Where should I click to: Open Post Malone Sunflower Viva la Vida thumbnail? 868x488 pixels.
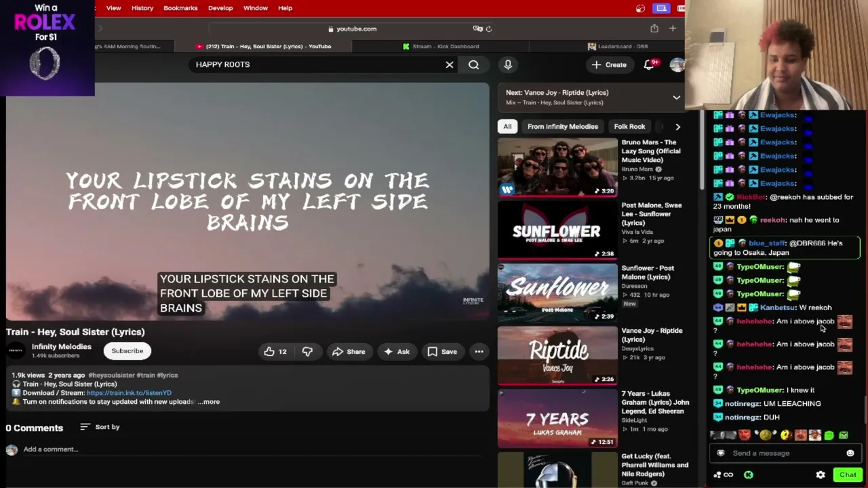coord(557,230)
